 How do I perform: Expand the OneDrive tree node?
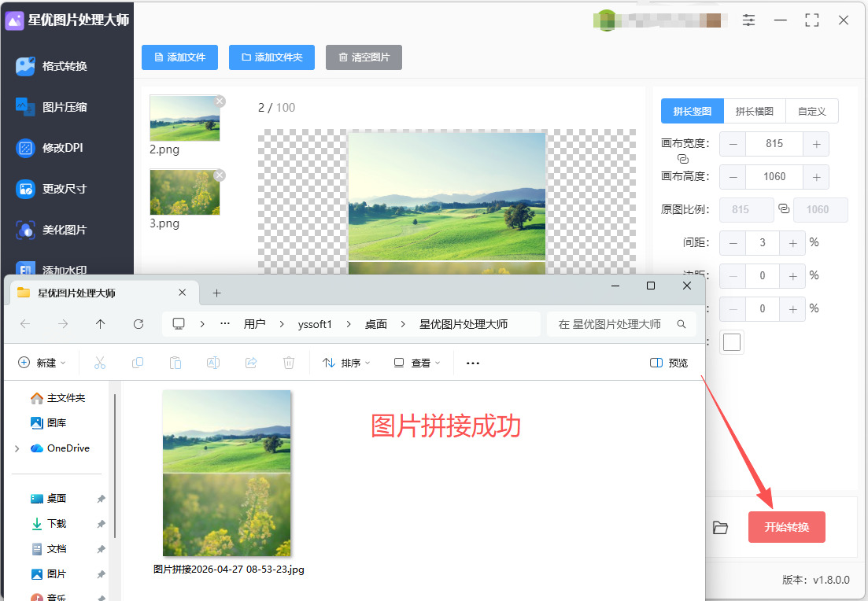point(17,448)
